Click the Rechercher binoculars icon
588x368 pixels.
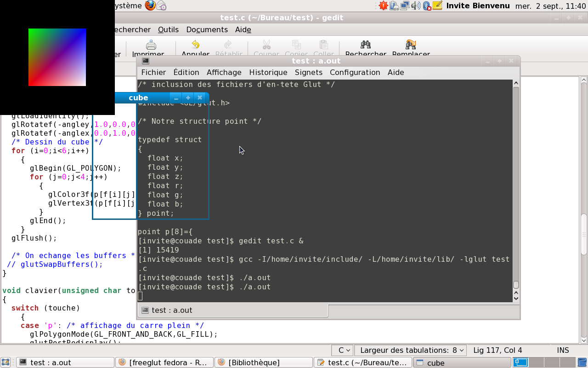click(366, 45)
